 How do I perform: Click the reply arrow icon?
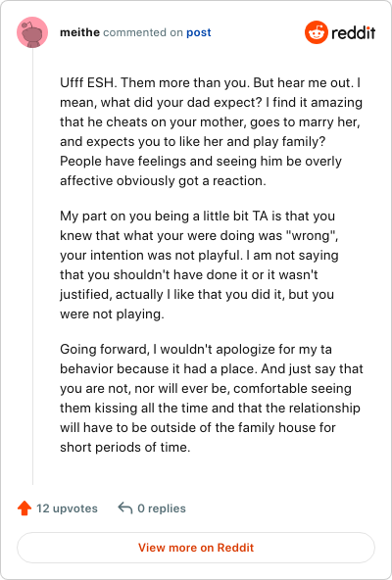click(x=125, y=507)
